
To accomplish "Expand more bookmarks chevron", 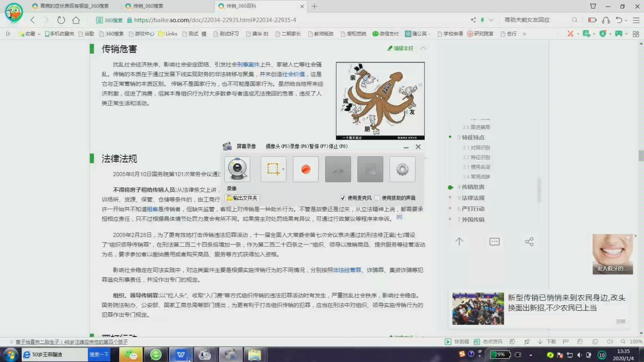I will pos(524,34).
